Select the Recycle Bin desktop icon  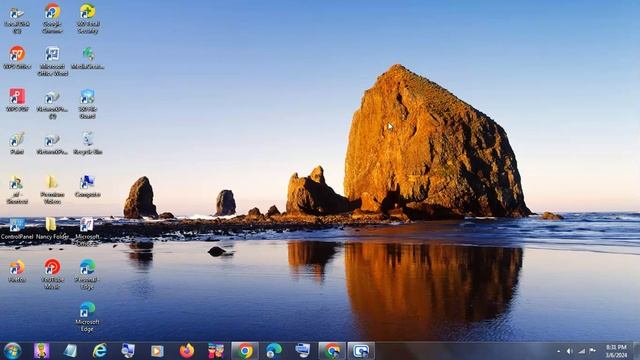(88, 143)
